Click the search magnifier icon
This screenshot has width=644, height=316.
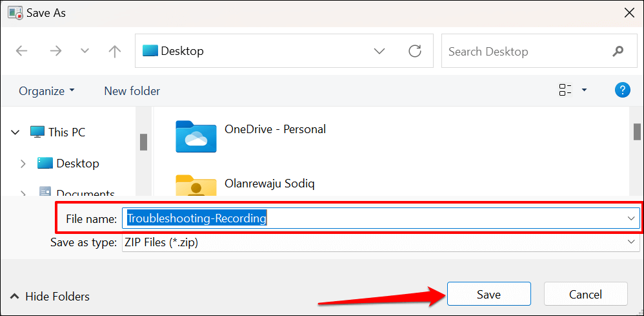coord(618,52)
